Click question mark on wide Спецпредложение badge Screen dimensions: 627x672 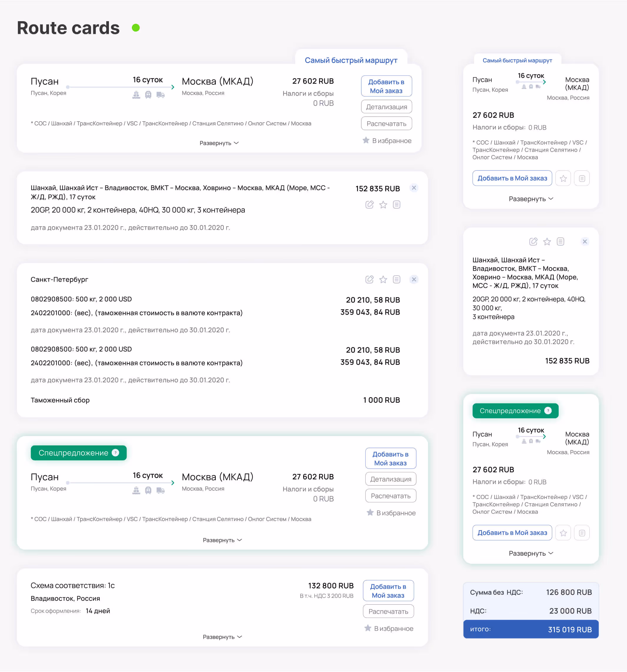[115, 453]
